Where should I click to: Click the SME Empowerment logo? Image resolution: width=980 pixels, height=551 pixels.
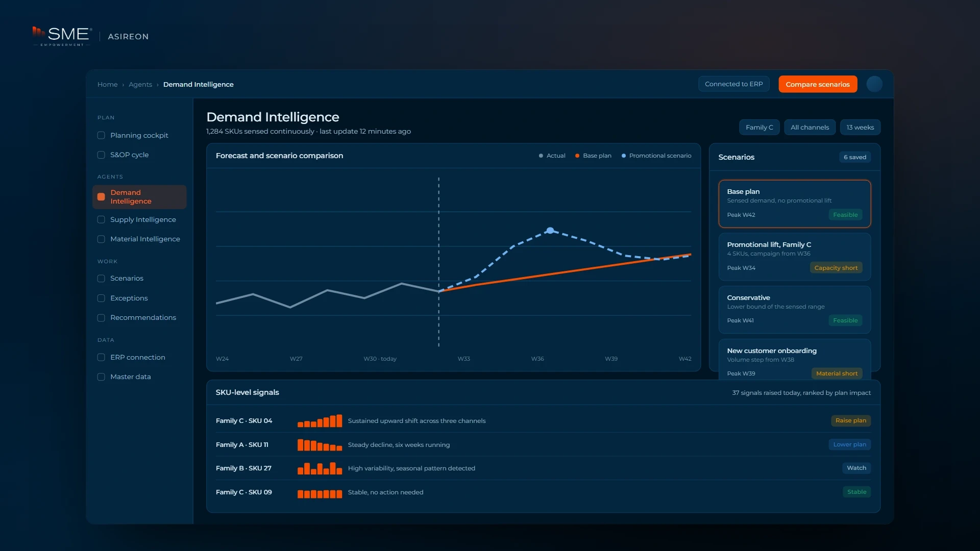coord(62,36)
